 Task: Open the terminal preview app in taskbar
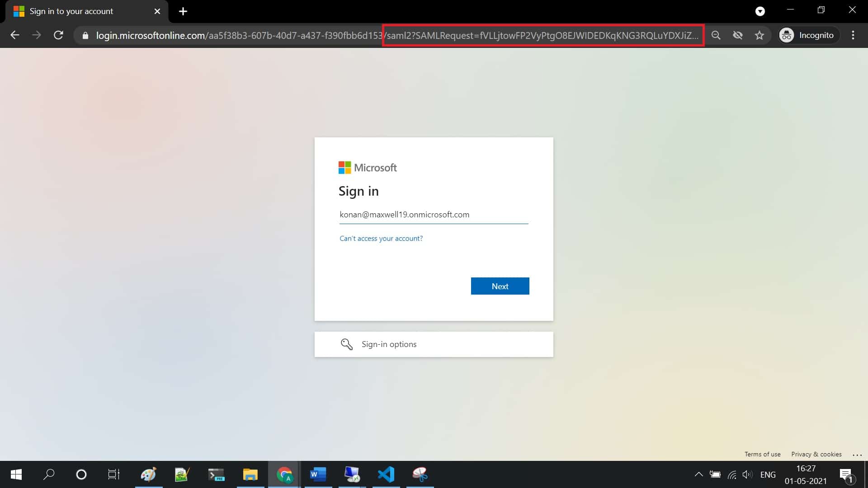point(216,474)
